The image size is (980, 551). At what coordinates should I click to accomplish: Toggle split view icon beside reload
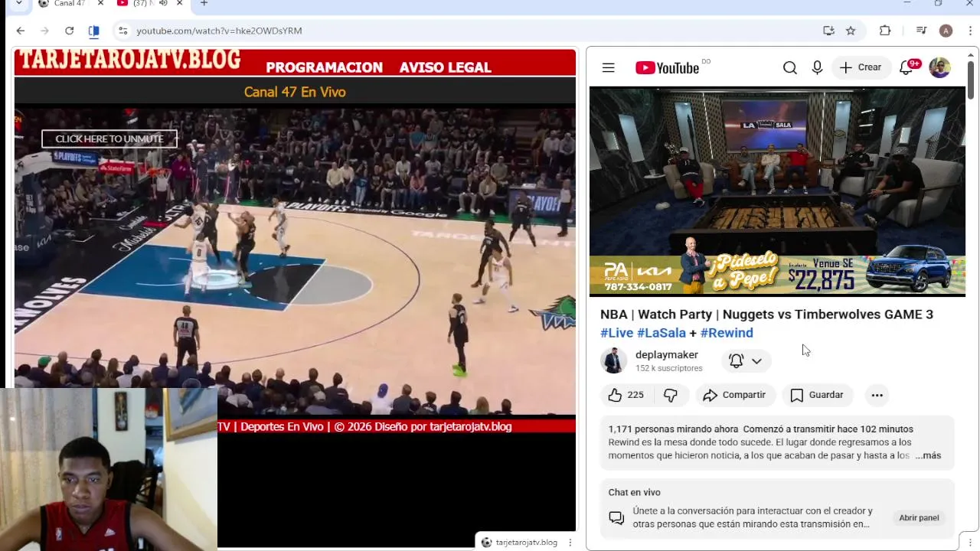93,31
